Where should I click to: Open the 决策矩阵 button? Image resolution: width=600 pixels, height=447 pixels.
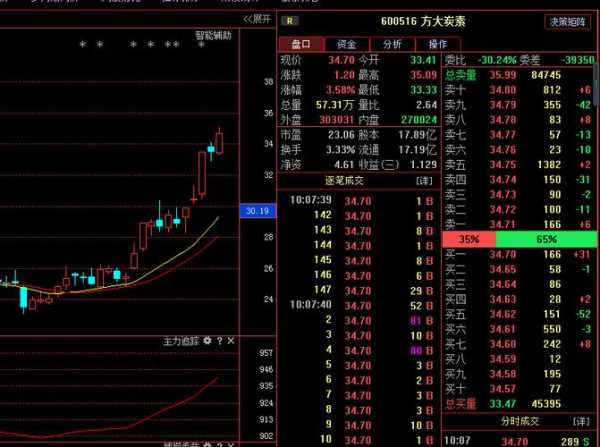tap(568, 22)
